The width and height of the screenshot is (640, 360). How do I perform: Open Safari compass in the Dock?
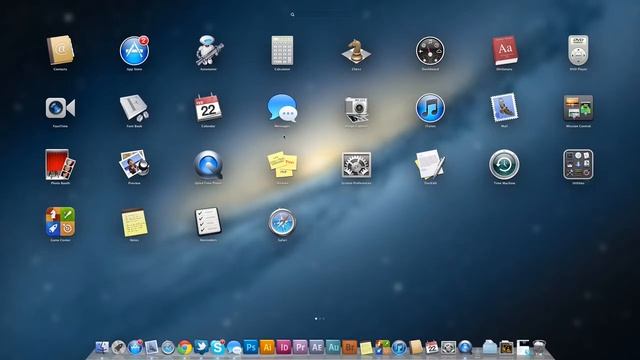[168, 348]
